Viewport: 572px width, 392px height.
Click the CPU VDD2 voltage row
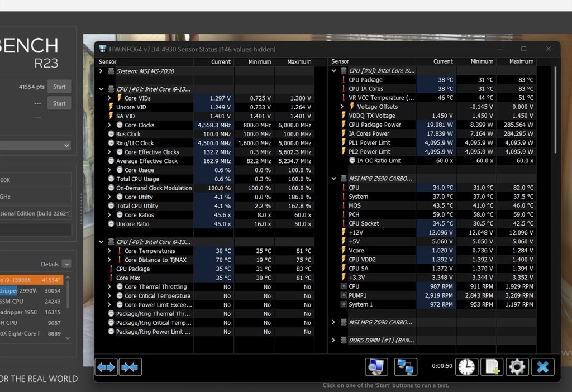pos(432,259)
